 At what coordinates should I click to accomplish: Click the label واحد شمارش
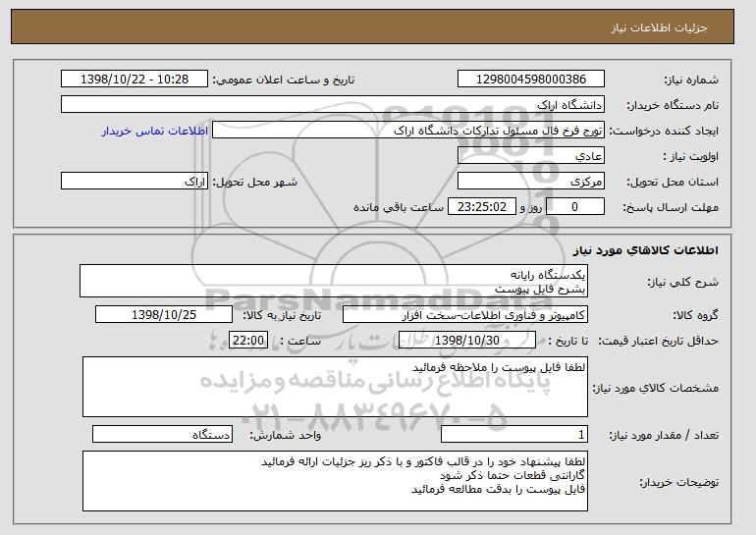coord(286,435)
